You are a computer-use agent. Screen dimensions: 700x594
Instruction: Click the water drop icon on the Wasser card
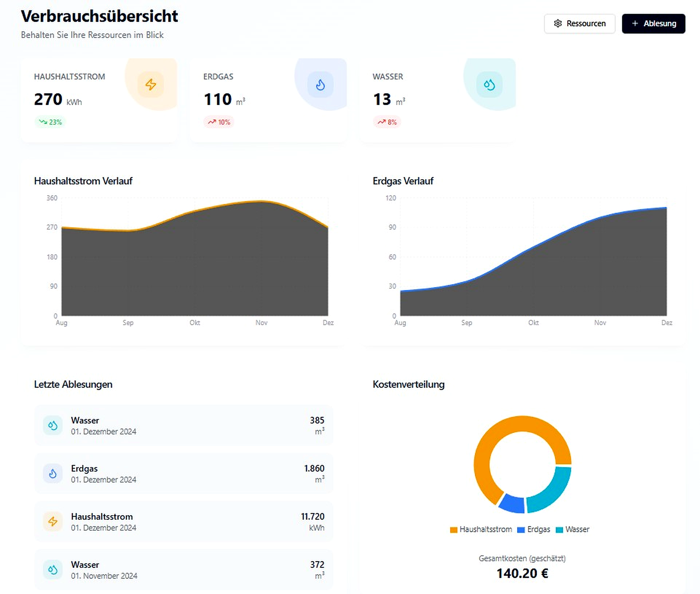tap(489, 84)
